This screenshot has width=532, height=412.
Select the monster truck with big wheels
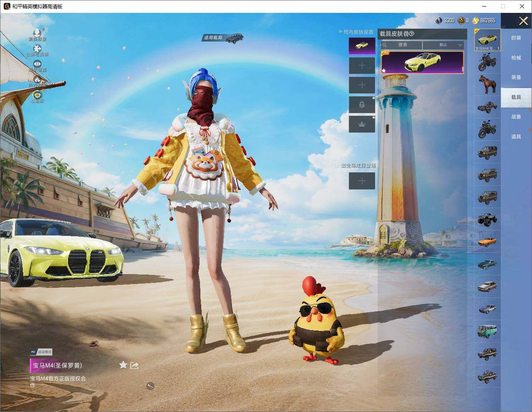(488, 219)
